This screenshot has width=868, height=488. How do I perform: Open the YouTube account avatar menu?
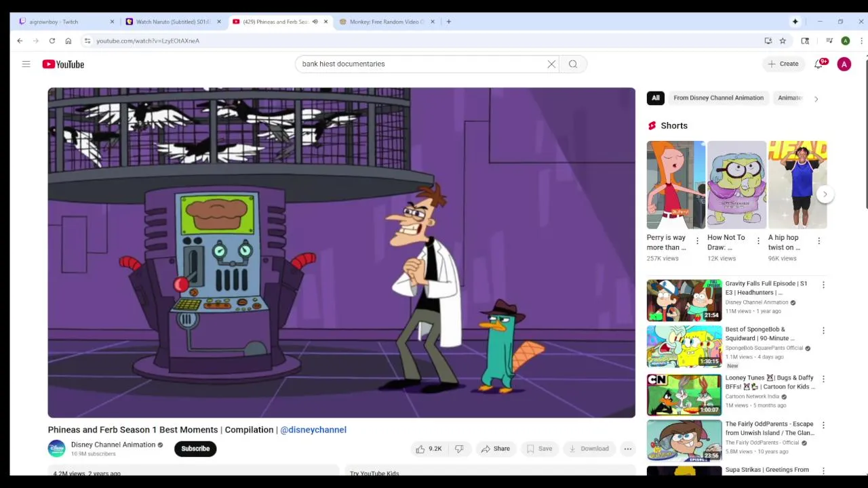click(x=844, y=64)
